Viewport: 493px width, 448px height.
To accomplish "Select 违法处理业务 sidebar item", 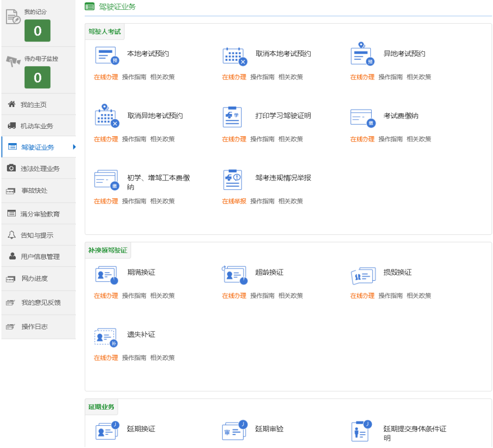I will pyautogui.click(x=38, y=168).
